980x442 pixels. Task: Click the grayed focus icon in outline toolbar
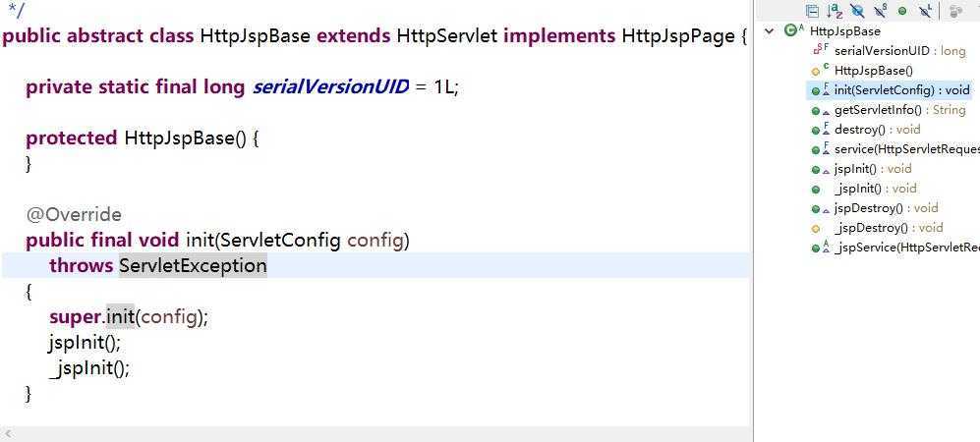tap(955, 11)
